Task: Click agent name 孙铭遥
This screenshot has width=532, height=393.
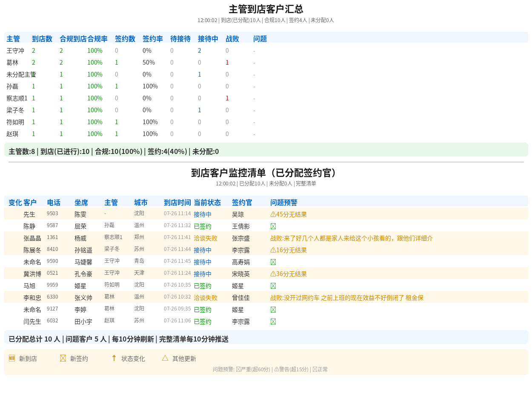Action: coord(83,250)
